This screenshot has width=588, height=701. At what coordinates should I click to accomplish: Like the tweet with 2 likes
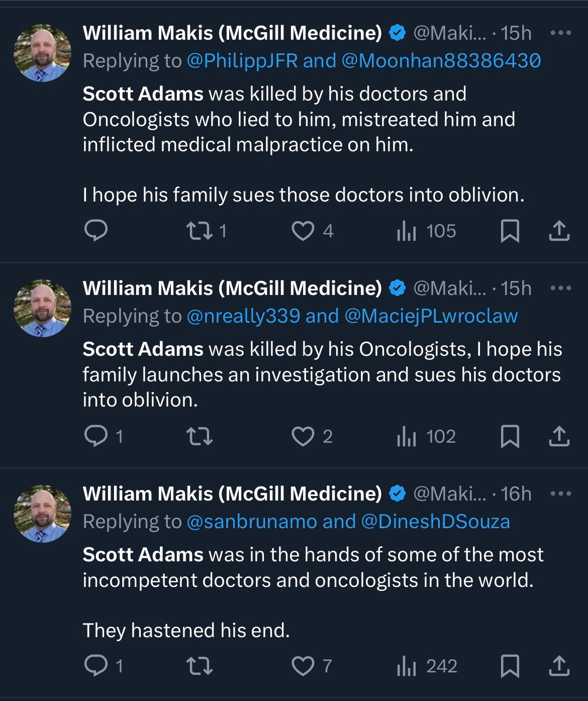tap(303, 436)
